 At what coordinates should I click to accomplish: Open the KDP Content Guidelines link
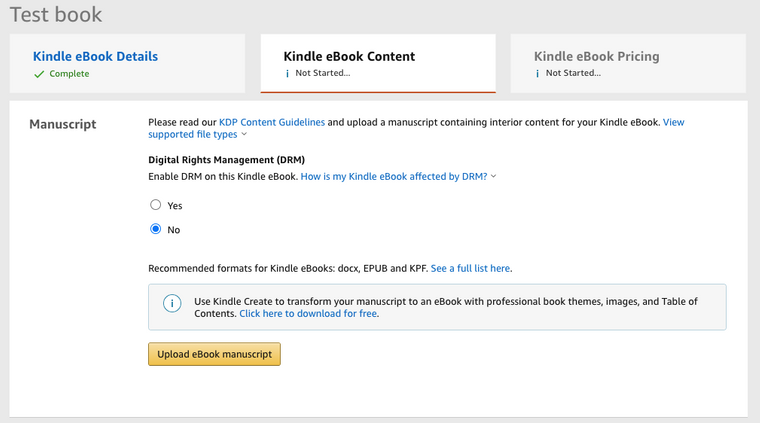(272, 122)
